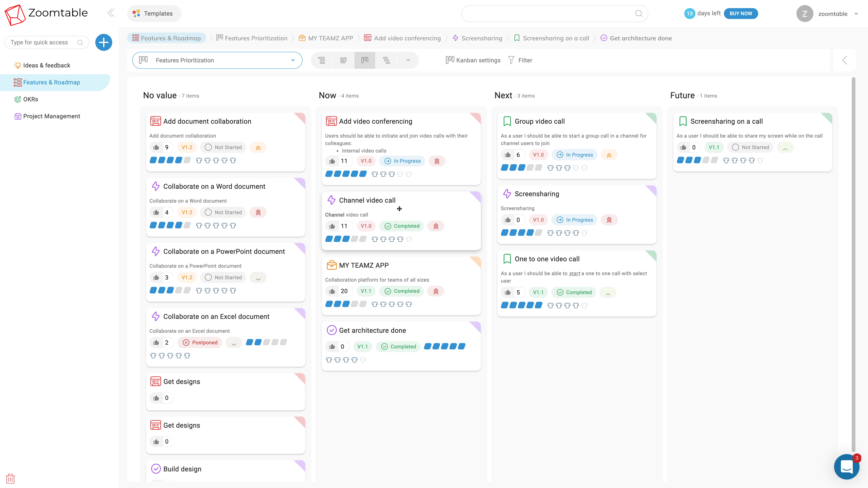Like the Add document collaboration card

(x=156, y=147)
